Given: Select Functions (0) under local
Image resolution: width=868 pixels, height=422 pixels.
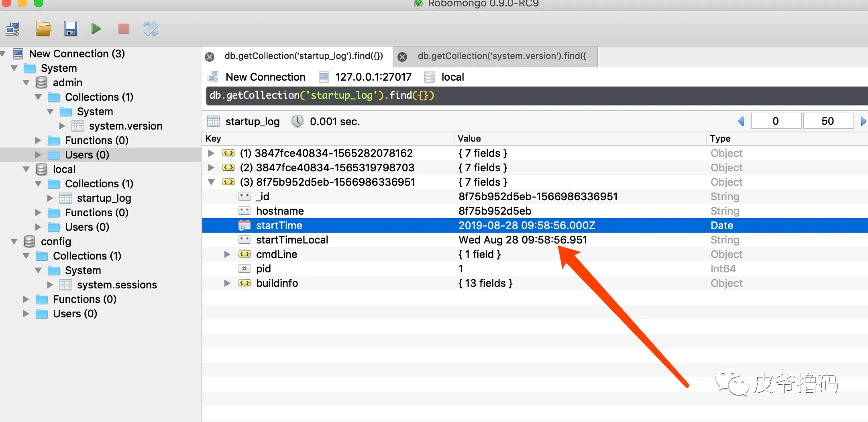Looking at the screenshot, I should tap(97, 213).
